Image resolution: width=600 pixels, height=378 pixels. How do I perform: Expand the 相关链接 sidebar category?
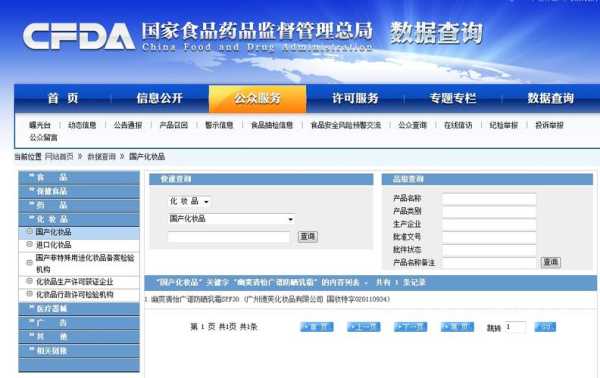tap(79, 351)
